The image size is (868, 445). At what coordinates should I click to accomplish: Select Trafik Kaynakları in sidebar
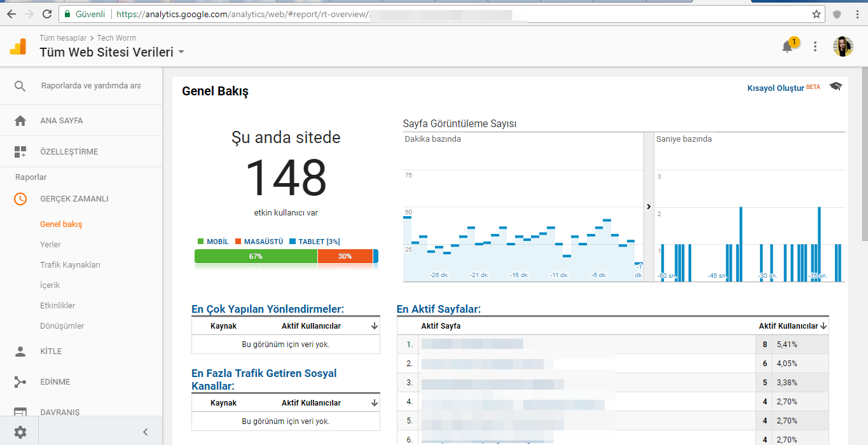click(x=70, y=264)
